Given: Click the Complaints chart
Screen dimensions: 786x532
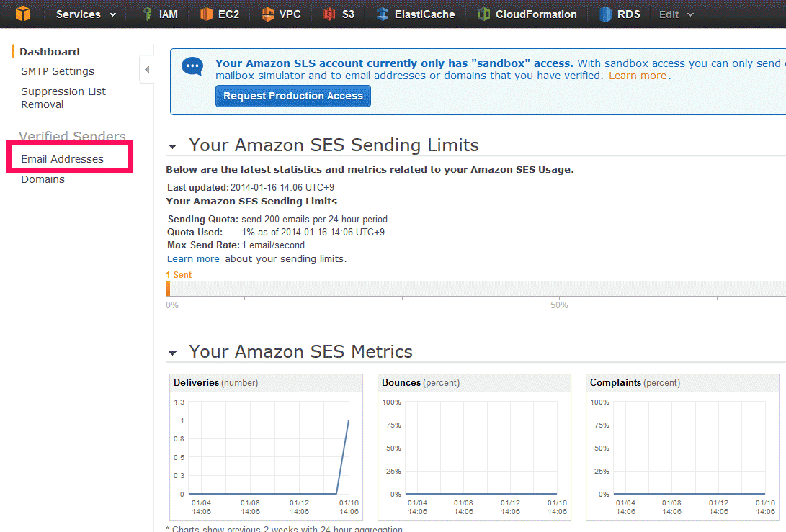Looking at the screenshot, I should pos(682,447).
